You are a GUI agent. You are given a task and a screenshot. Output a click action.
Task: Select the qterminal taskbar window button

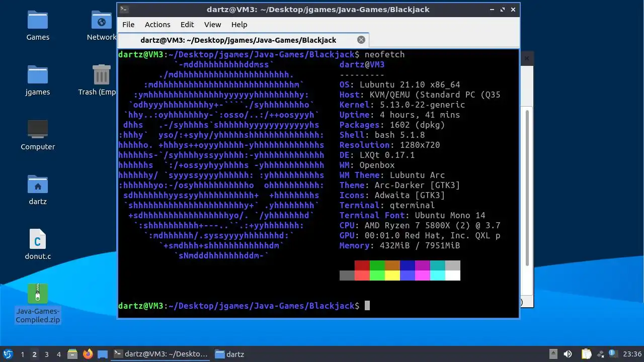coord(160,354)
